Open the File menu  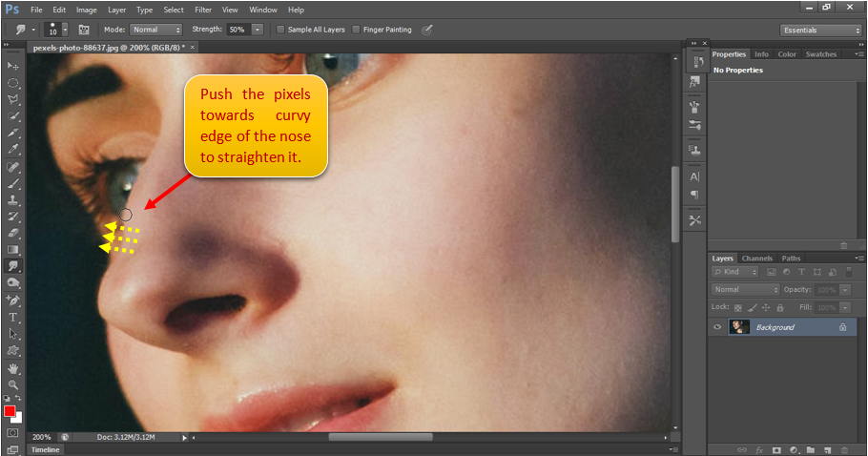pyautogui.click(x=36, y=10)
